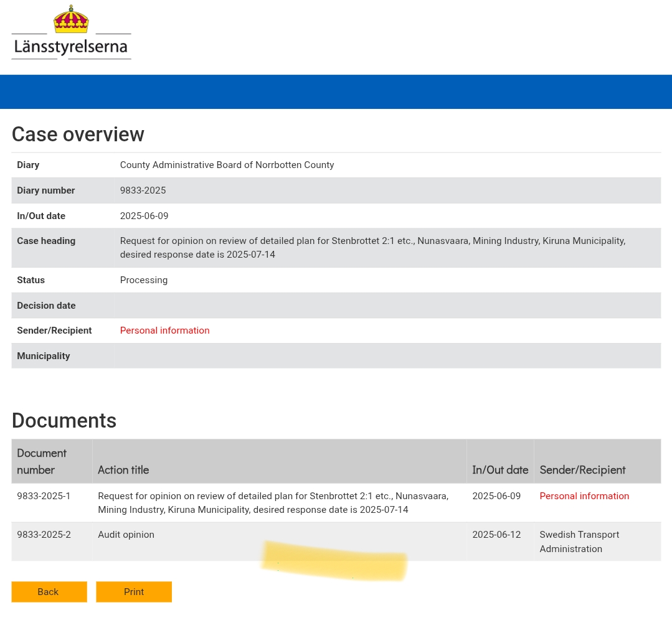Image resolution: width=672 pixels, height=638 pixels.
Task: Click the Action title column header
Action: [x=123, y=470]
